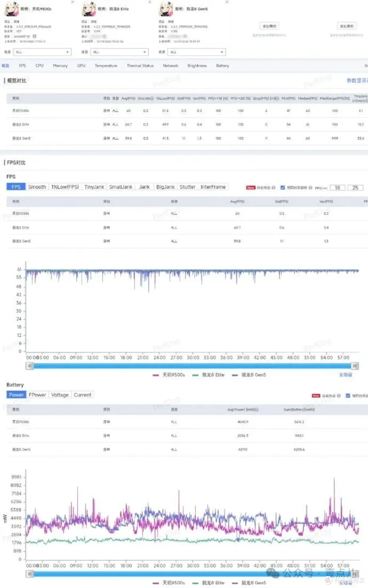Click the FPS threshold field showing 18
368x588 pixels.
click(x=337, y=188)
